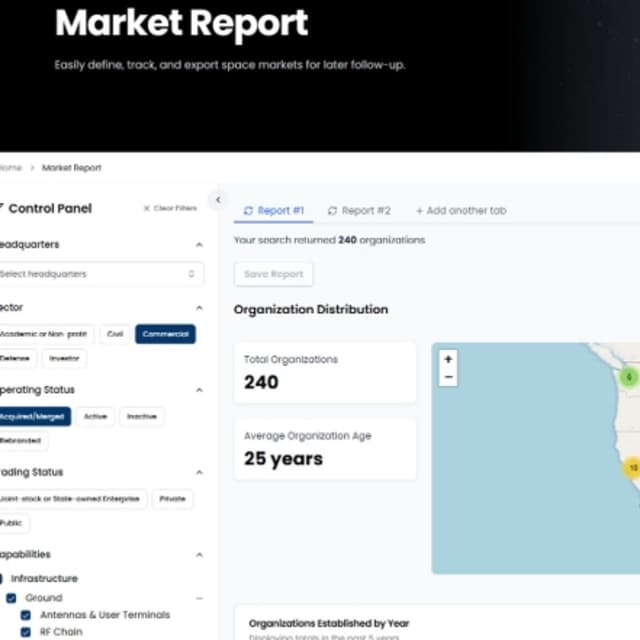Switch to the Report #2 tab

[359, 211]
